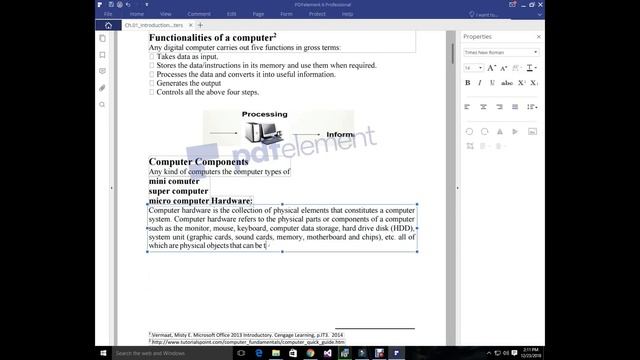Expand the left panel arrow handle

point(111,188)
